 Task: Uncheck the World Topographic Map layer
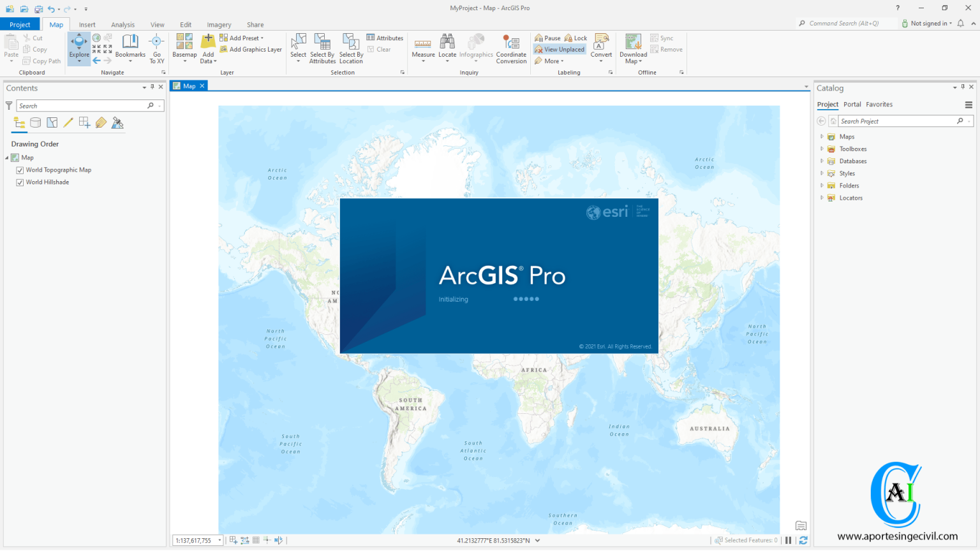[20, 170]
